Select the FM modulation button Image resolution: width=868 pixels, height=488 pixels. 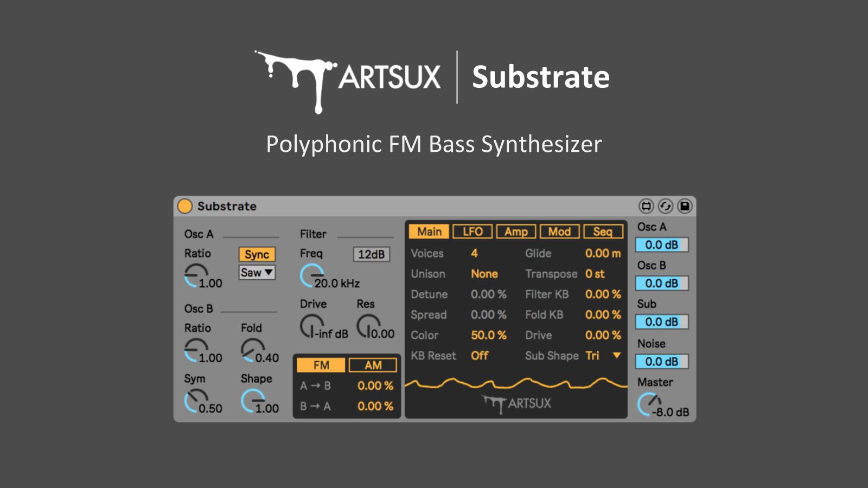click(x=321, y=365)
